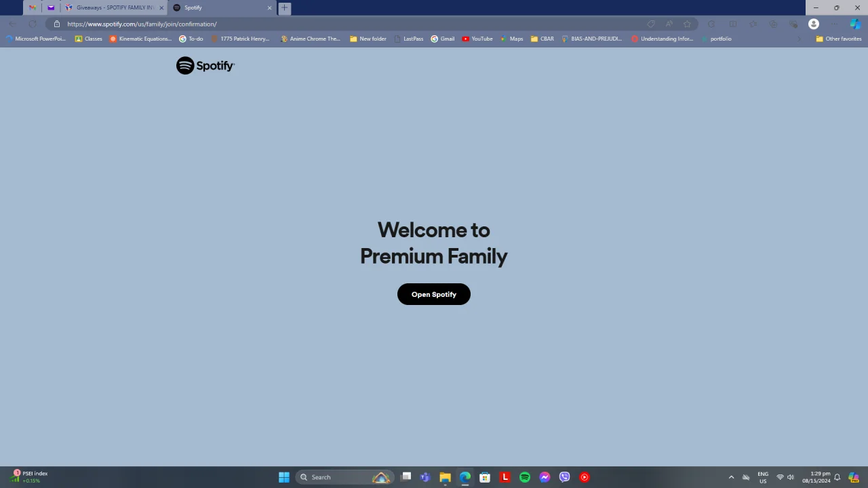
Task: Switch to the Gmail pinned tab
Action: pos(33,7)
